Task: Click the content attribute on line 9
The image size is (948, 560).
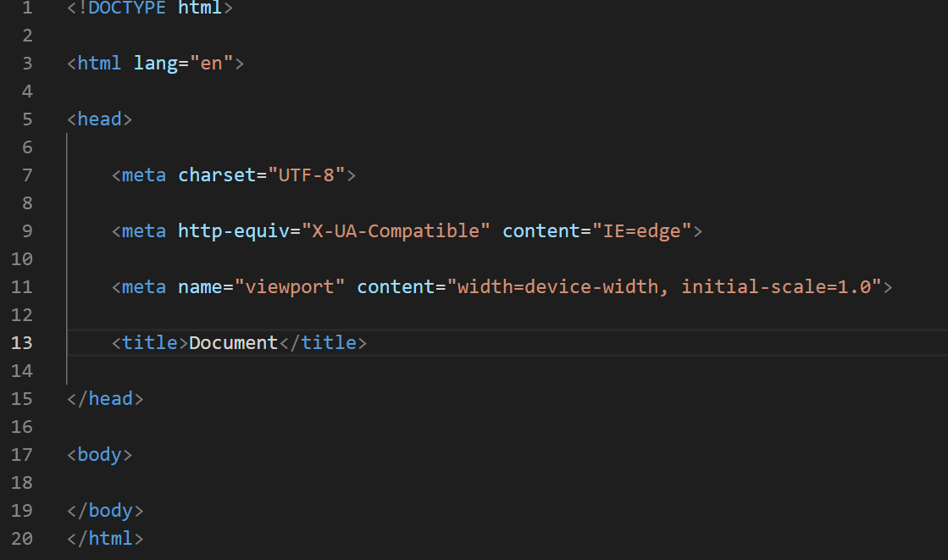Action: (541, 231)
